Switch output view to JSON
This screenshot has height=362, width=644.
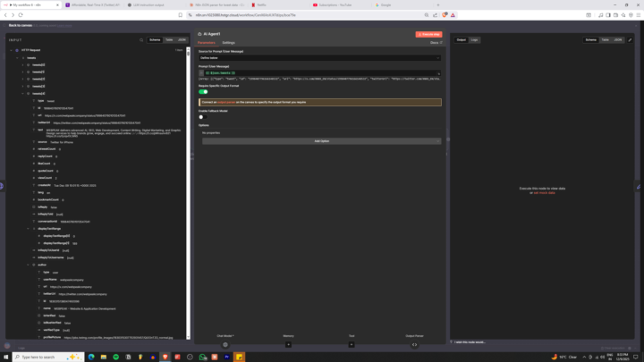pyautogui.click(x=618, y=40)
